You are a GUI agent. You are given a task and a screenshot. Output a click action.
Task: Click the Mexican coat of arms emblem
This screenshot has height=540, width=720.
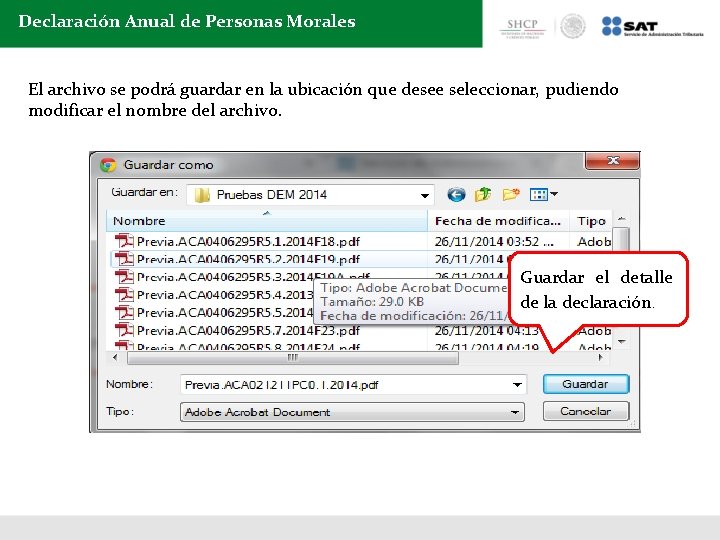click(573, 26)
